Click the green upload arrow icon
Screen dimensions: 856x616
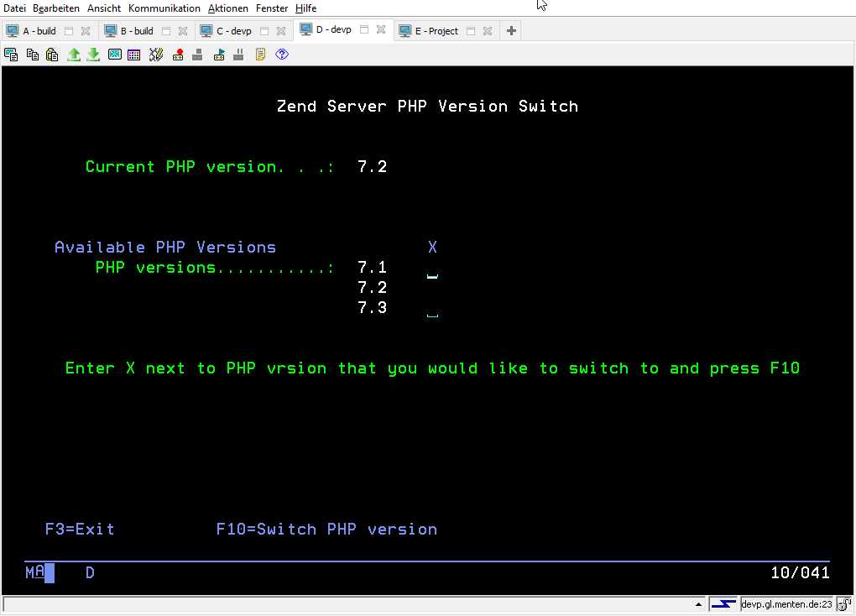74,55
